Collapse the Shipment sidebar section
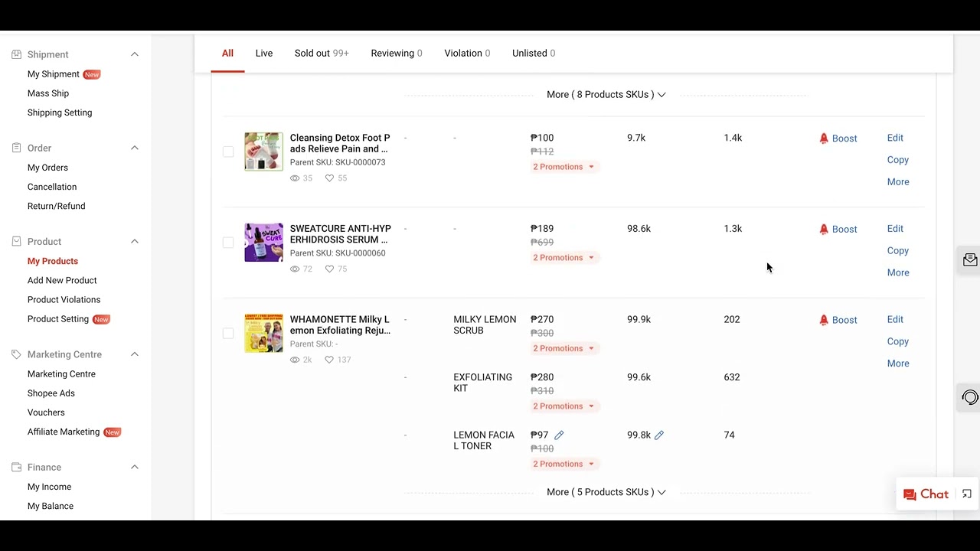980x551 pixels. click(135, 54)
